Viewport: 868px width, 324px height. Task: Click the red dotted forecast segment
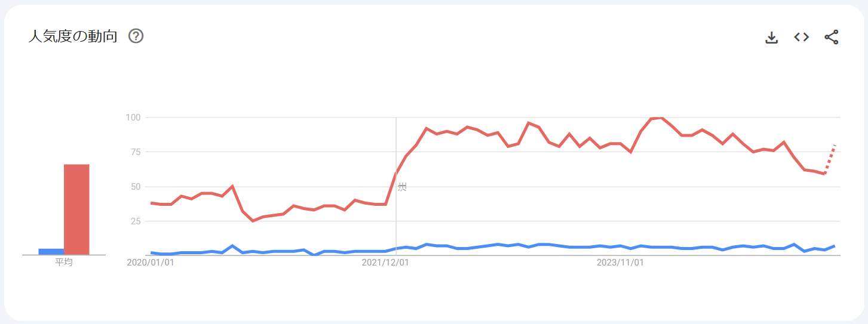click(830, 159)
